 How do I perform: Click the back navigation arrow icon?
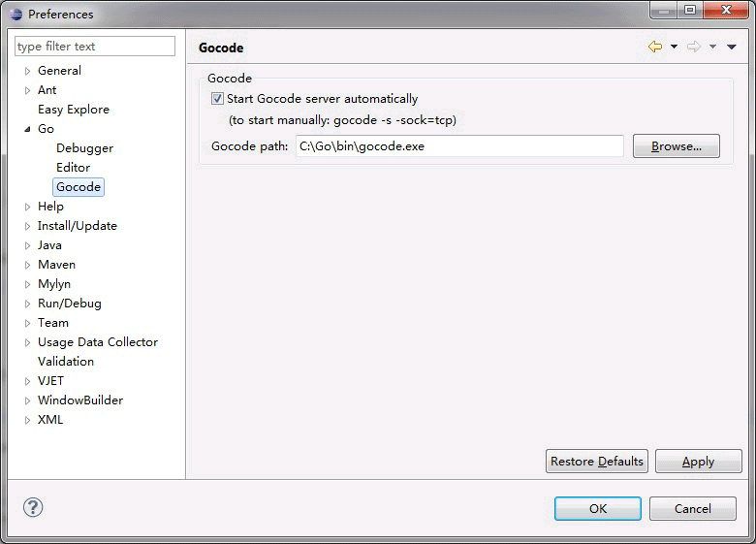655,47
